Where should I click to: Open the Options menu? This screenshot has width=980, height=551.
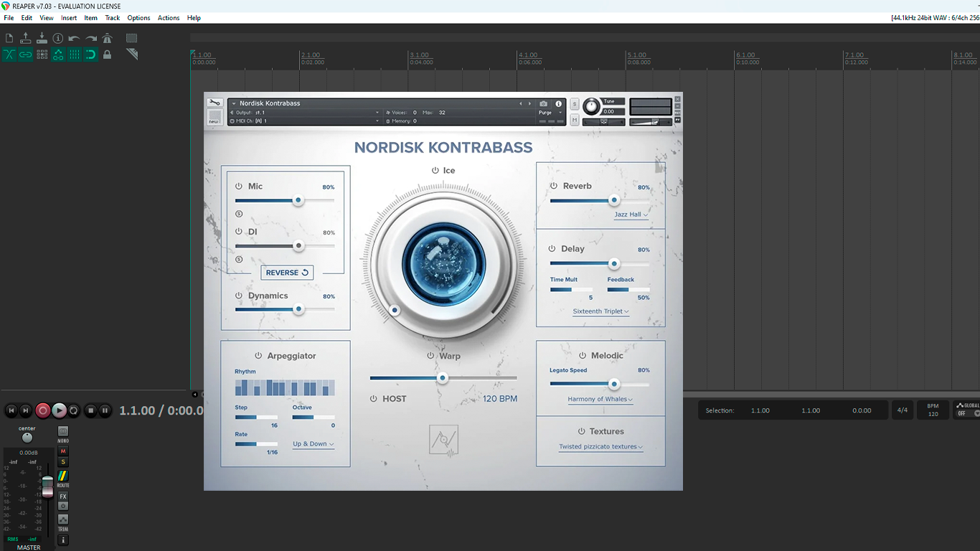(138, 18)
